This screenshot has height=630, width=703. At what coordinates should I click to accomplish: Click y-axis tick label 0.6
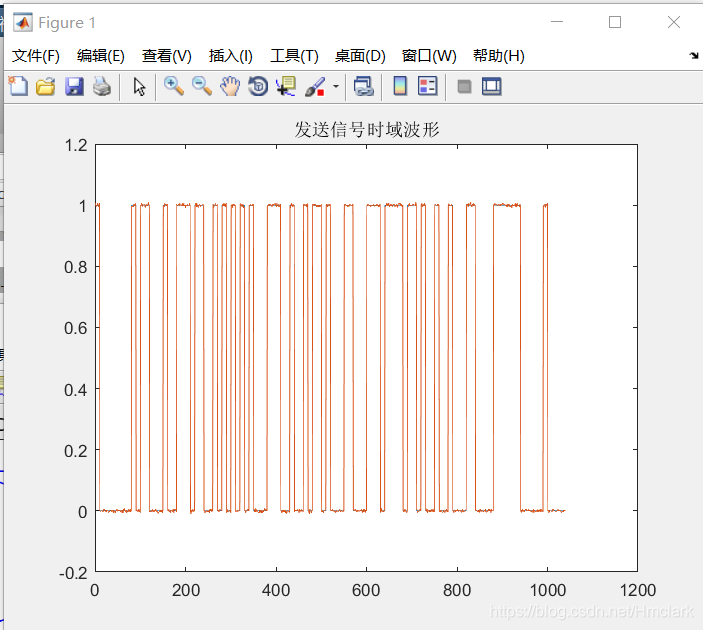(75, 328)
